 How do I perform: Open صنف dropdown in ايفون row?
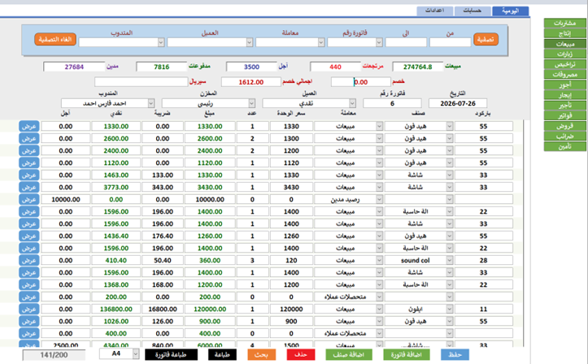click(449, 310)
